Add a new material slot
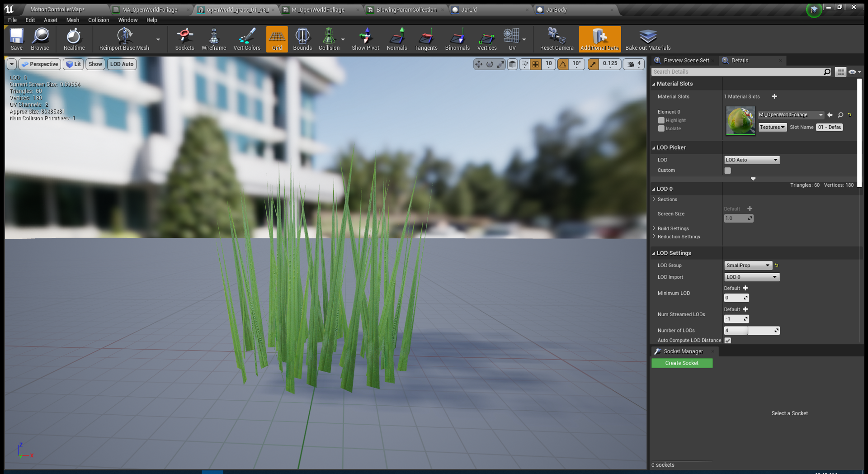Viewport: 868px width, 474px height. [x=774, y=96]
